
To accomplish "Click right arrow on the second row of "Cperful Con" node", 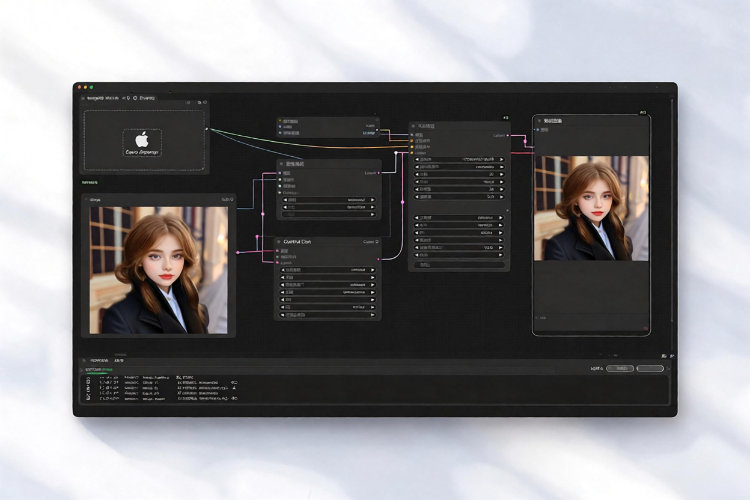I will pyautogui.click(x=372, y=277).
